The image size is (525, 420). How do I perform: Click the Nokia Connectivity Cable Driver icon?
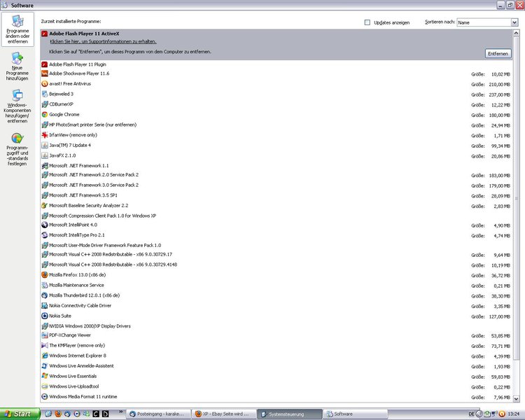tap(45, 305)
